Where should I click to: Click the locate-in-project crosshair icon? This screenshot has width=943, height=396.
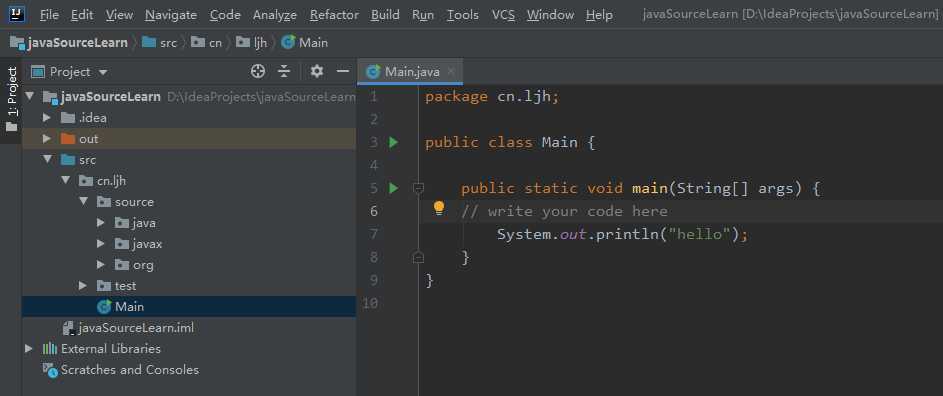[258, 72]
